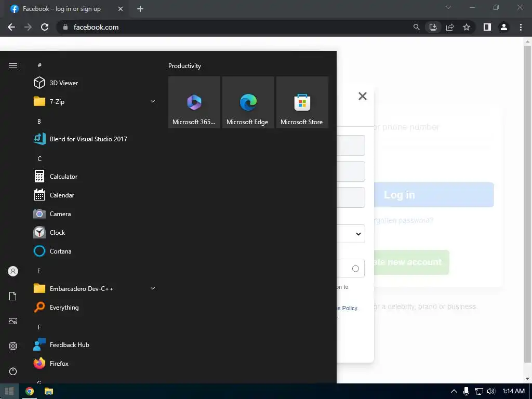Open Pictures from the Start sidebar
The height and width of the screenshot is (399, 532).
pos(13,321)
